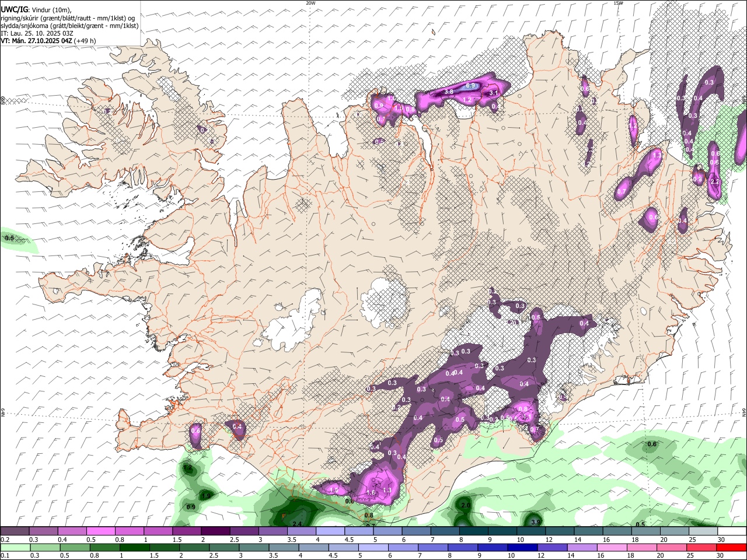747x560 pixels.
Task: Click the 'IT: Lau. 25. 10. 2025 03Z' line
Action: click(x=36, y=33)
